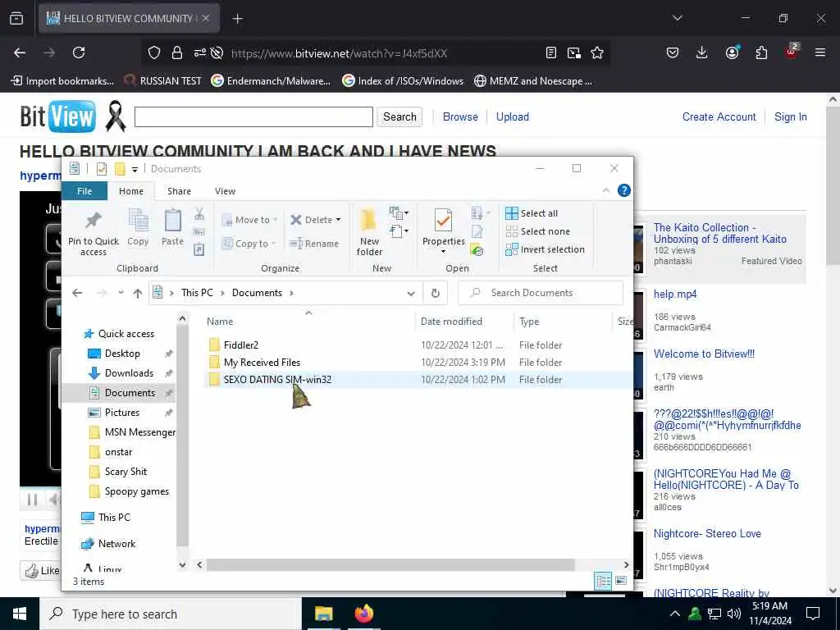Open File Explorer from the taskbar
This screenshot has width=840, height=630.
click(323, 614)
